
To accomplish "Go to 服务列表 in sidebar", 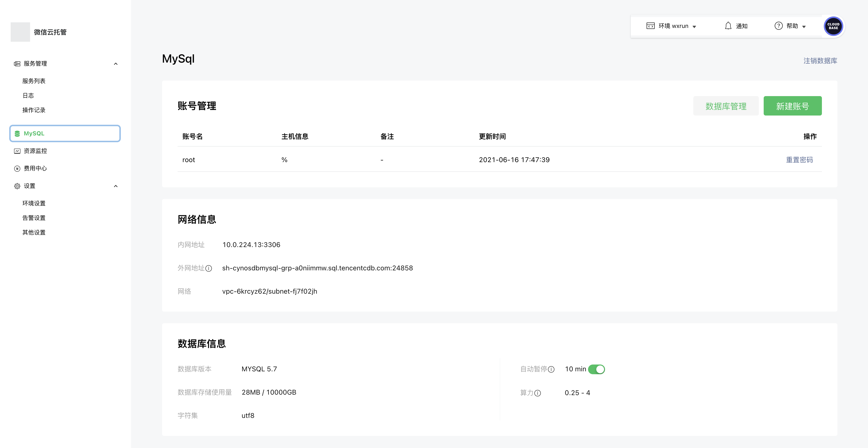I will 34,81.
